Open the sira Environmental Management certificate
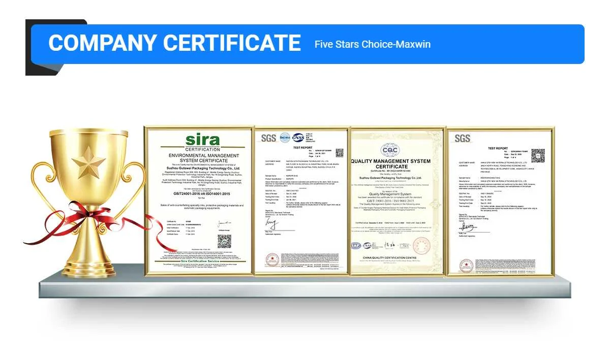 199,201
